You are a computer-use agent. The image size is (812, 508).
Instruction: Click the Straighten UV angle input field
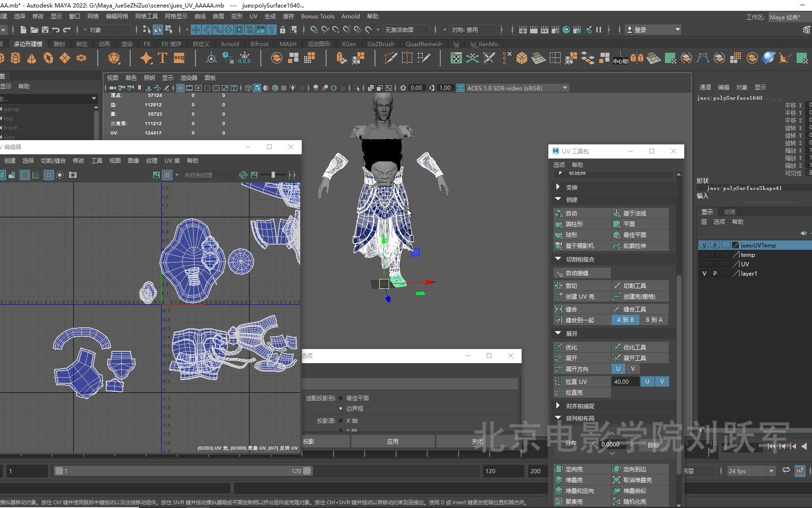(624, 381)
